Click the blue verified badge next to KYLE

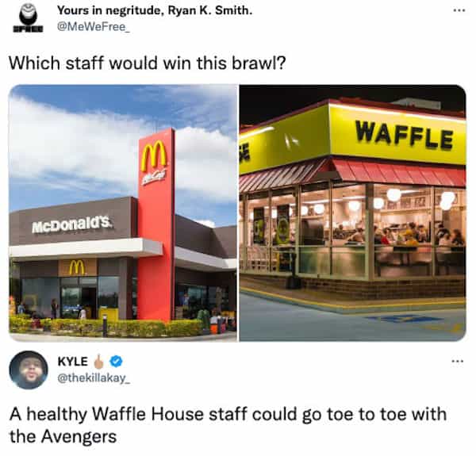tap(116, 362)
